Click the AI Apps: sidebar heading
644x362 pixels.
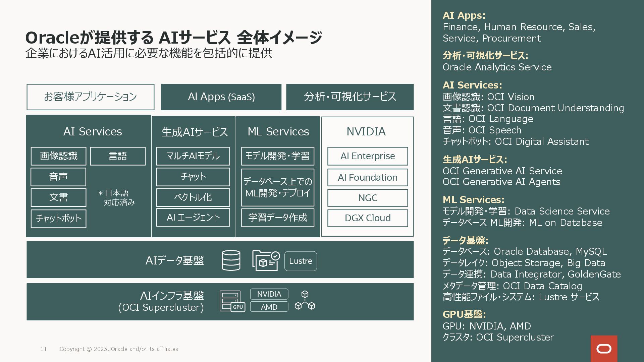pos(464,15)
